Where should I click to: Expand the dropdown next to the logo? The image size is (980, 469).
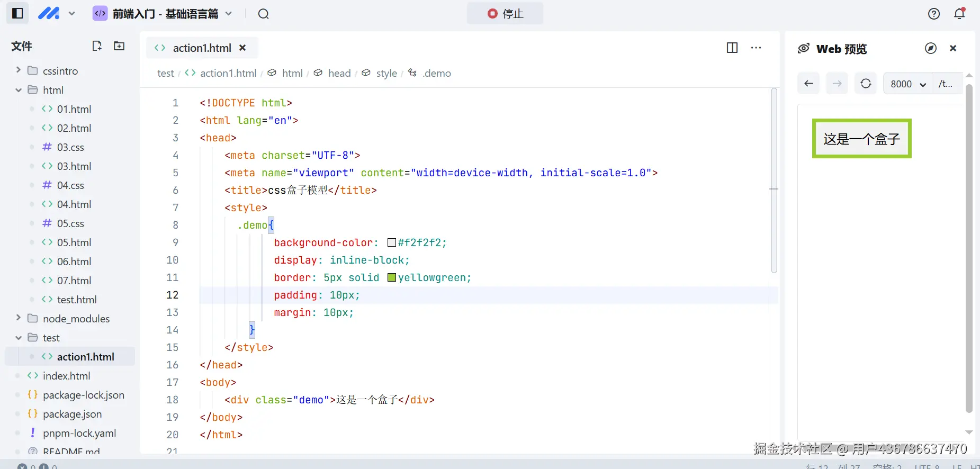pyautogui.click(x=72, y=14)
